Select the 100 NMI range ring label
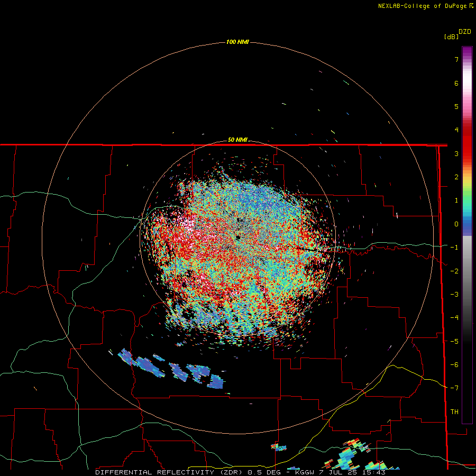476x476 pixels. 237,42
